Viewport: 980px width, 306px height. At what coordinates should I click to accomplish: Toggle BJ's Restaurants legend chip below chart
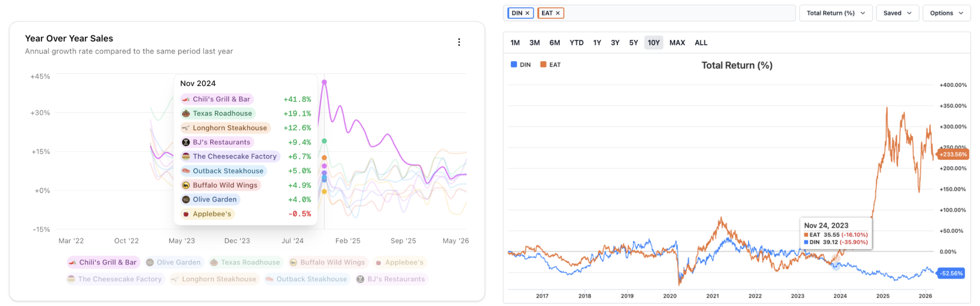[x=391, y=279]
